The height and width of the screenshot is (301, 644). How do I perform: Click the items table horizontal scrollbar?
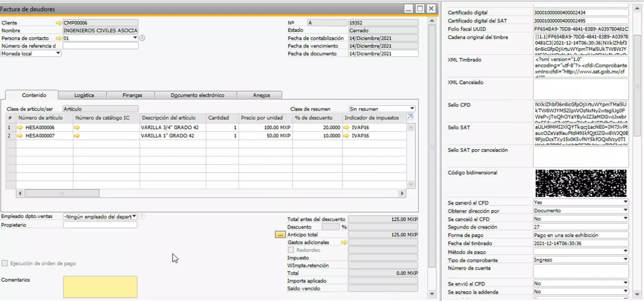click(x=62, y=194)
